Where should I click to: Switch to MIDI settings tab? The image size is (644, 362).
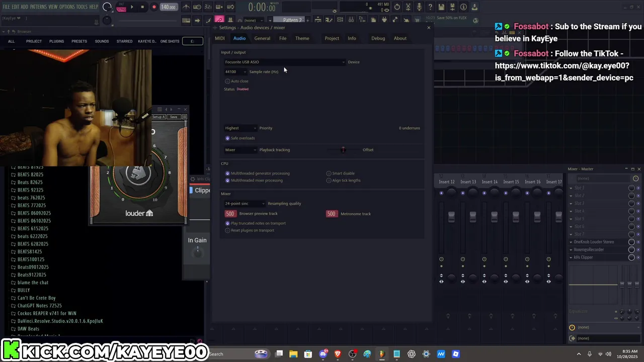pos(220,38)
